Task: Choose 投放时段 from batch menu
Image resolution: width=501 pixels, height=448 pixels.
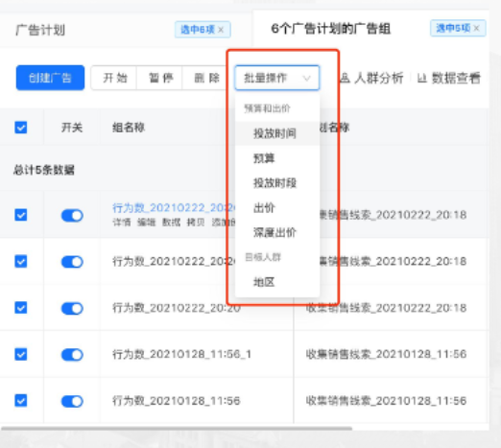Action: click(x=277, y=183)
